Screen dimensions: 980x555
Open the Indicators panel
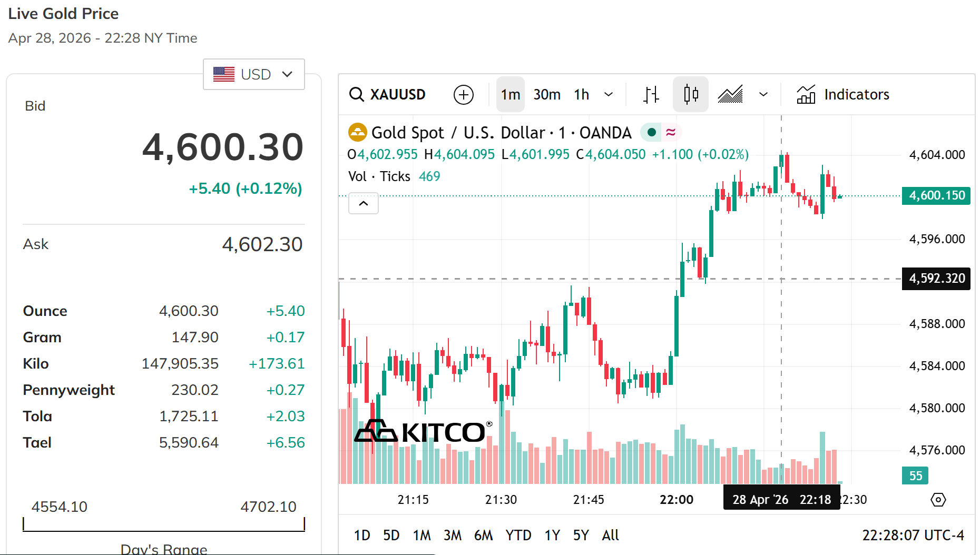tap(843, 95)
